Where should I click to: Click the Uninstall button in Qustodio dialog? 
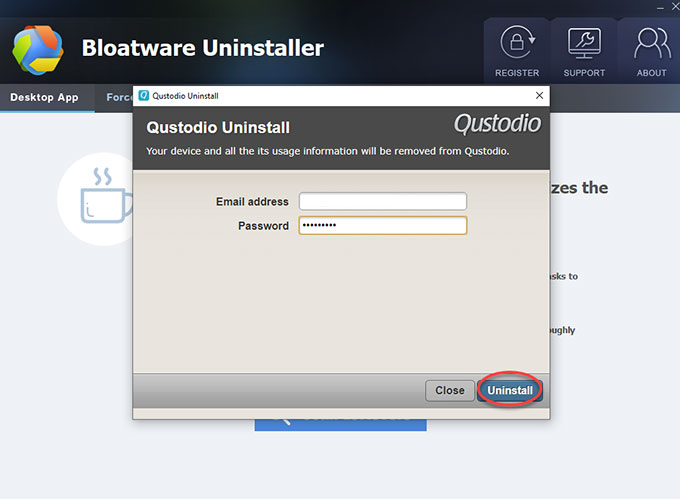[510, 390]
